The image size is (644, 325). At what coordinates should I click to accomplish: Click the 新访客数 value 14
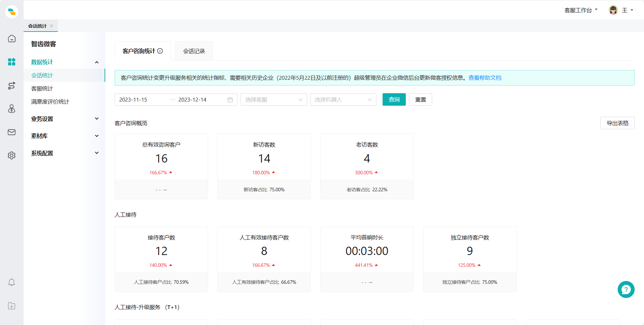(264, 159)
